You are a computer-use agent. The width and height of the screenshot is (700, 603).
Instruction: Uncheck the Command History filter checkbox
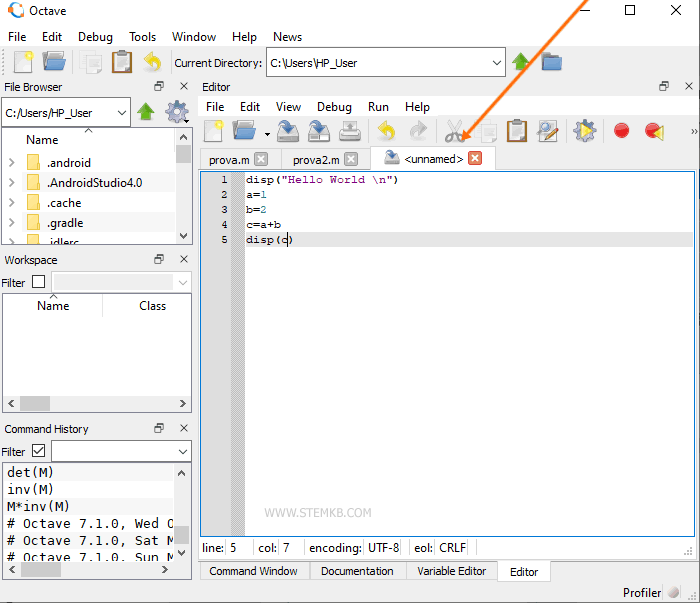click(x=38, y=452)
